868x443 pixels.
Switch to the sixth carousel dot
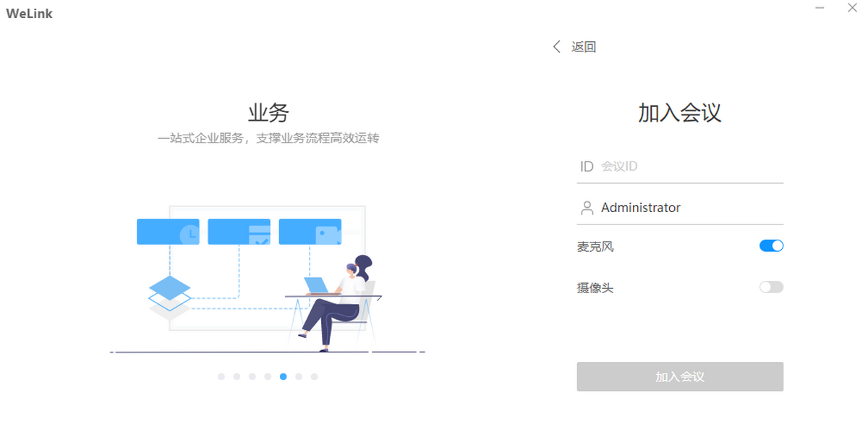tap(299, 376)
